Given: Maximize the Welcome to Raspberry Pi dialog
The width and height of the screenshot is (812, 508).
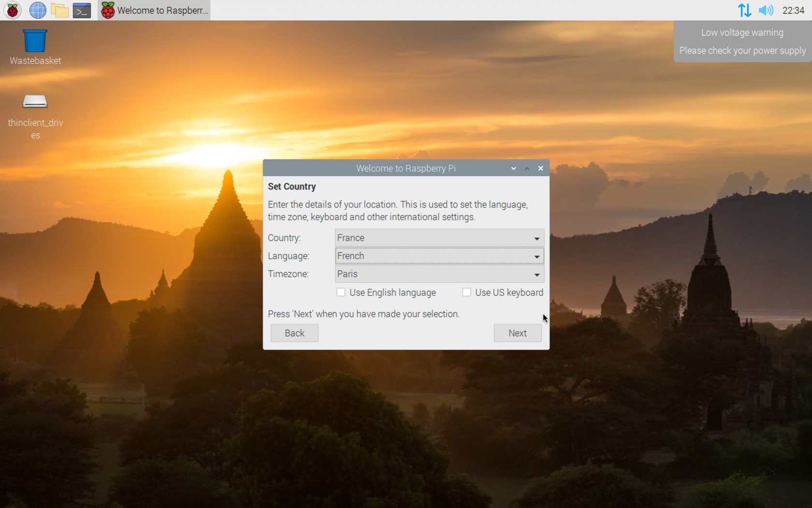Looking at the screenshot, I should pyautogui.click(x=527, y=168).
